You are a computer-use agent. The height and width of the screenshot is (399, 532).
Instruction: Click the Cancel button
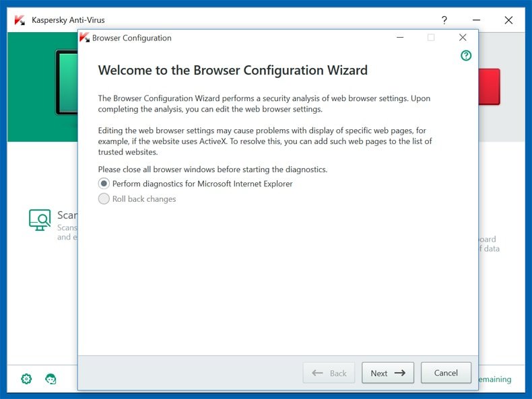pos(446,373)
